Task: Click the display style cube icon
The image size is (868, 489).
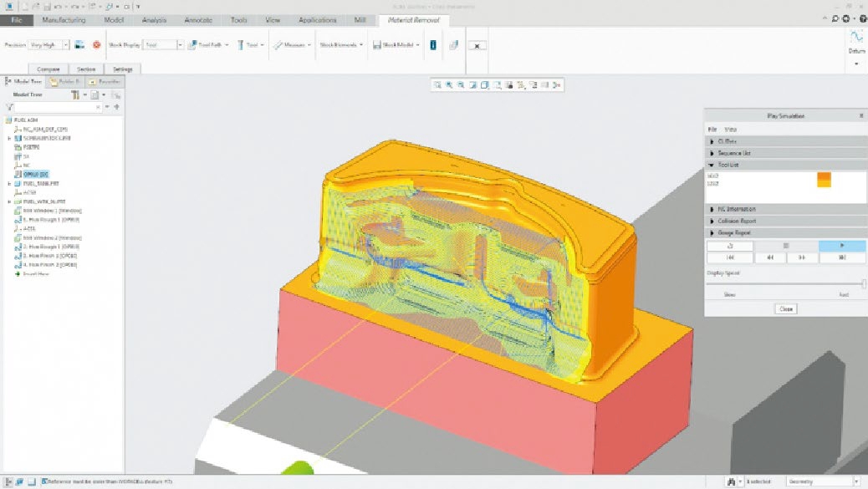Action: pos(485,85)
